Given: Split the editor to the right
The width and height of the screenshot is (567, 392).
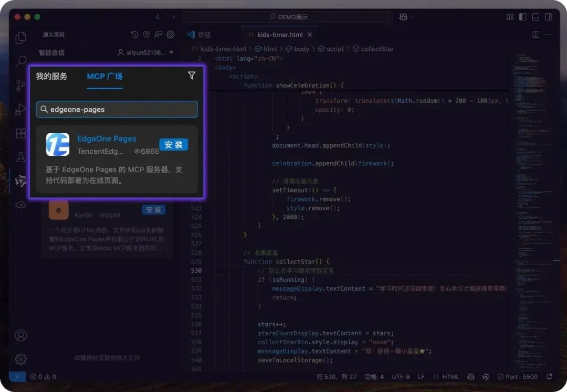Looking at the screenshot, I should [x=536, y=34].
